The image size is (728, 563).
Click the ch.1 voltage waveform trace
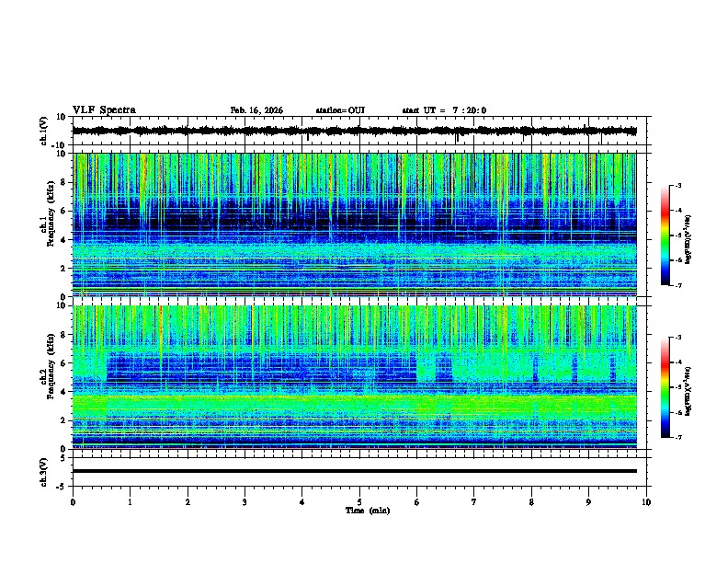pyautogui.click(x=355, y=131)
